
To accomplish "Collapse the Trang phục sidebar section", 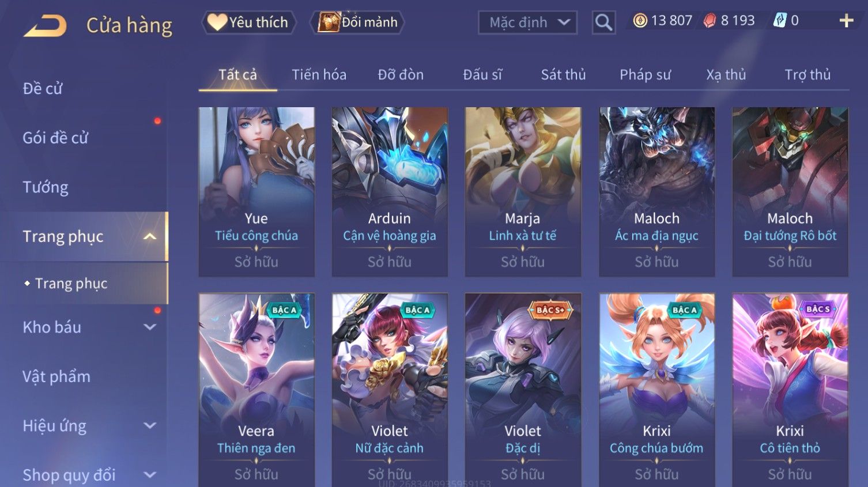I will tap(150, 236).
